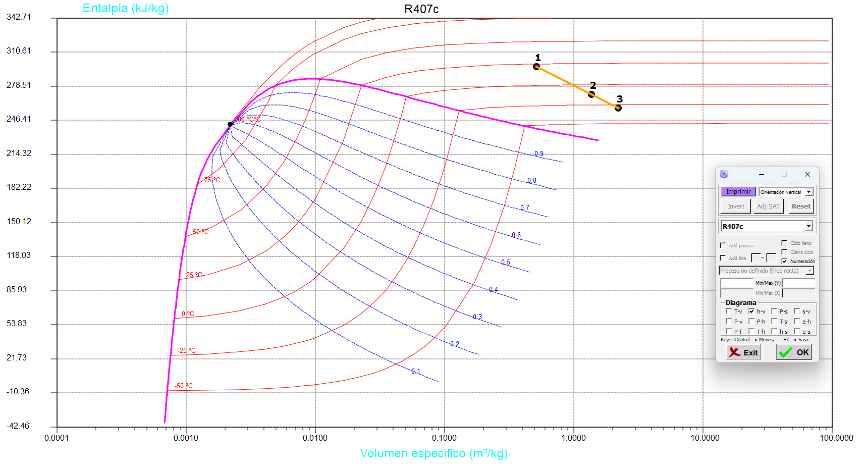Enable the P-h diagram checkbox

(x=751, y=321)
